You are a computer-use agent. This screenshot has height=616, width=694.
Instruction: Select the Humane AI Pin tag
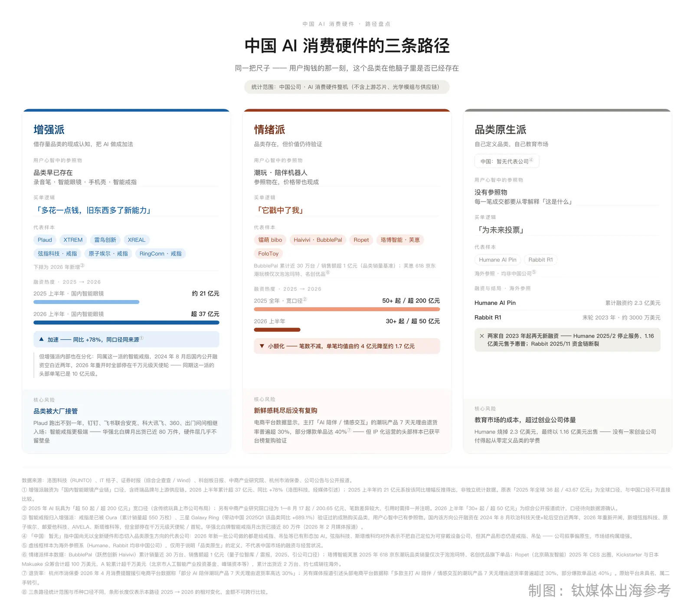point(498,260)
